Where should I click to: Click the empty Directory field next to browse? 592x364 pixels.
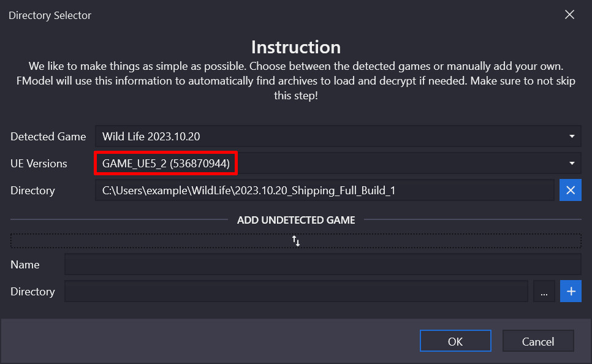coord(296,292)
